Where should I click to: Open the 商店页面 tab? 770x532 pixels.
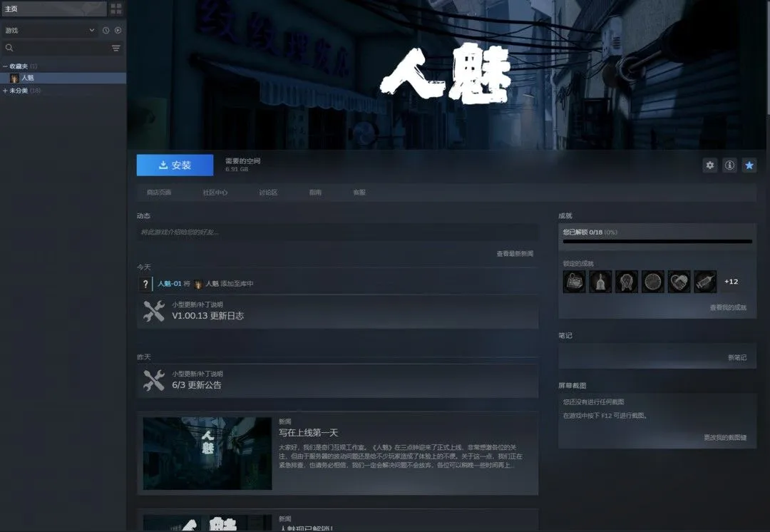pos(159,192)
